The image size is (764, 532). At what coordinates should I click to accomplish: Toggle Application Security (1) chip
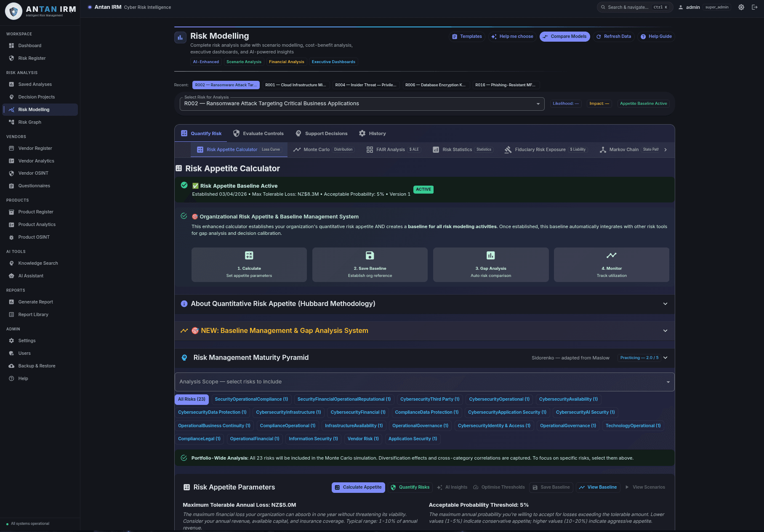pyautogui.click(x=413, y=439)
